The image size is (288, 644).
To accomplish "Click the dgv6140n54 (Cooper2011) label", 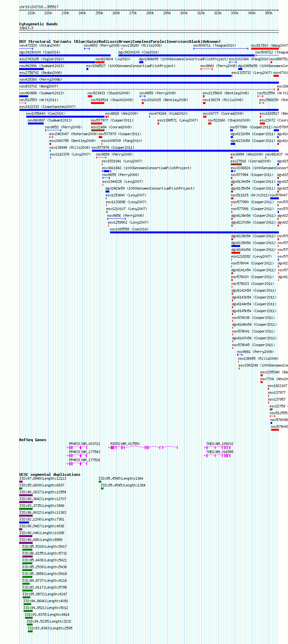I will [x=253, y=250].
